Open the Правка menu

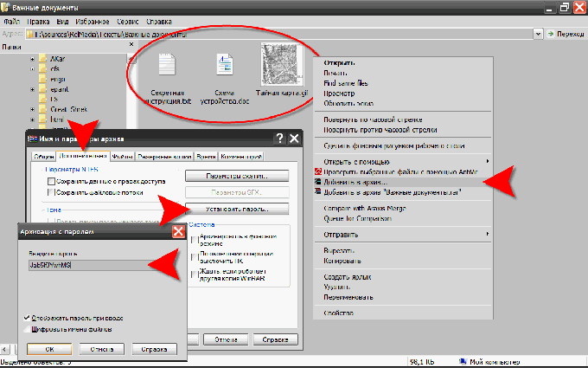pos(38,22)
